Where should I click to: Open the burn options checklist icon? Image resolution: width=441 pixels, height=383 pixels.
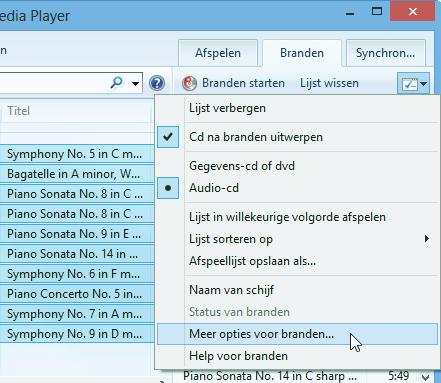pyautogui.click(x=413, y=84)
